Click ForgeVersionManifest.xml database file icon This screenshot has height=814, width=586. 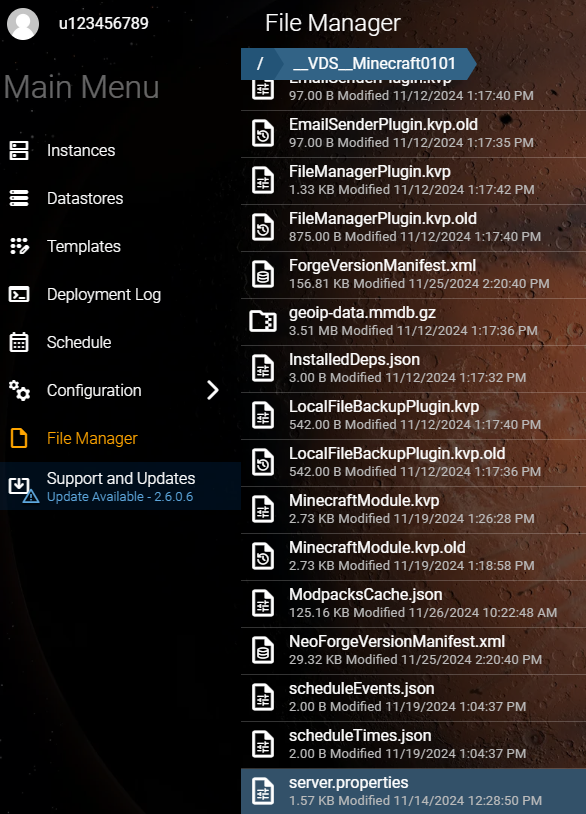(263, 275)
